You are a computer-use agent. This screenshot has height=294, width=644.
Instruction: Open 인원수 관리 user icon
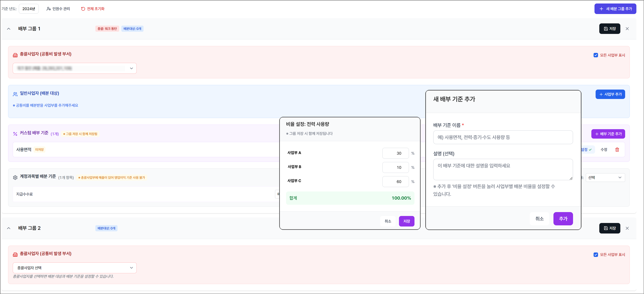48,9
